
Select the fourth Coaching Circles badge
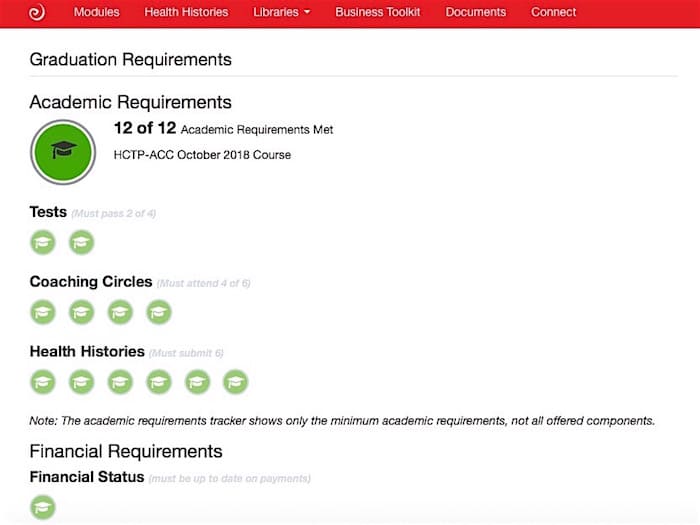click(x=158, y=312)
